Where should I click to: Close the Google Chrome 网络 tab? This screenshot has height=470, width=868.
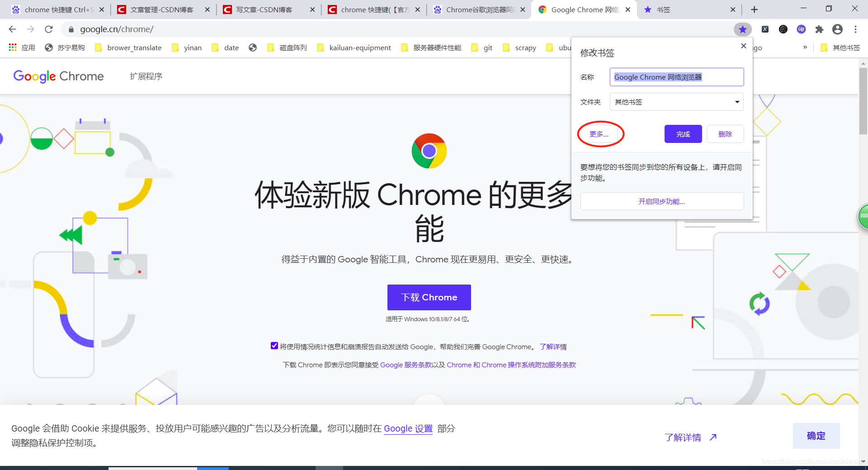pyautogui.click(x=628, y=9)
